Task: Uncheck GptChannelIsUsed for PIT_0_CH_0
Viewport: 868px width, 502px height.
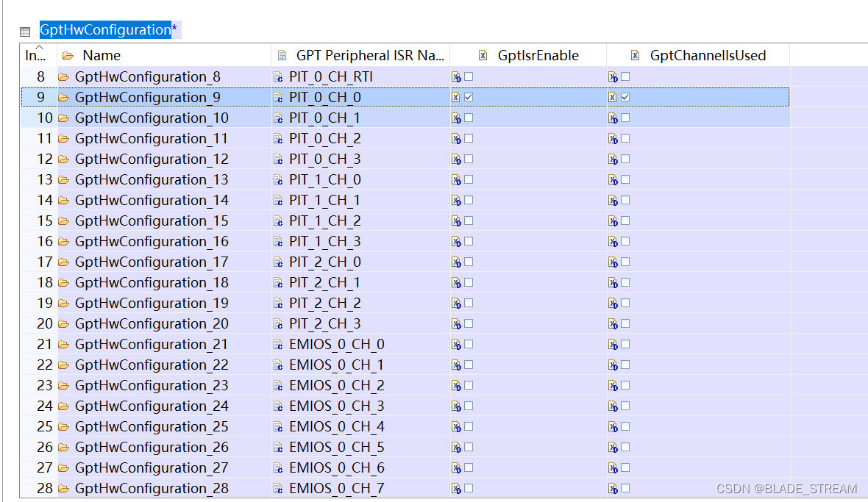Action: tap(625, 97)
